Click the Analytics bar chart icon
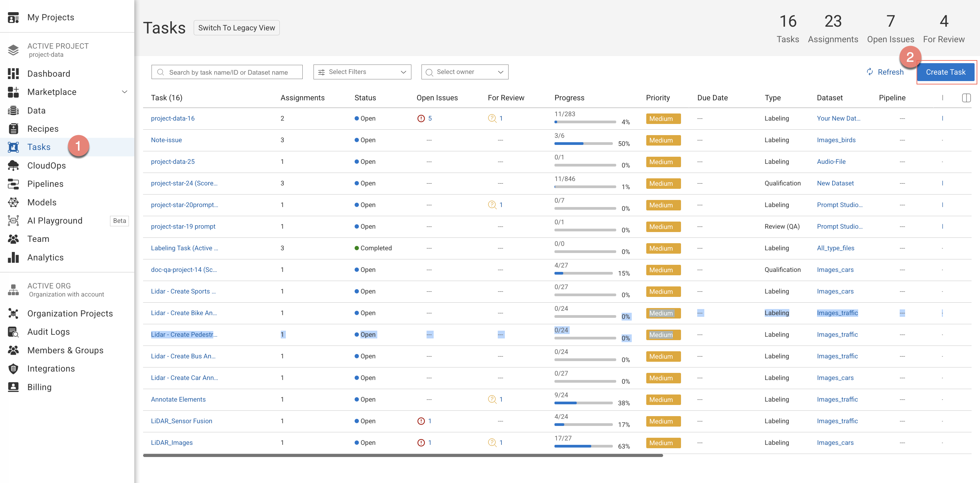The height and width of the screenshot is (483, 980). [x=13, y=257]
